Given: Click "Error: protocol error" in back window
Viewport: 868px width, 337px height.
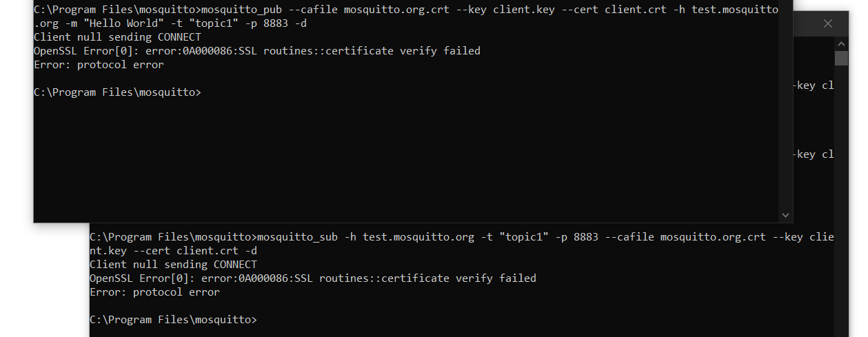Looking at the screenshot, I should tap(154, 292).
